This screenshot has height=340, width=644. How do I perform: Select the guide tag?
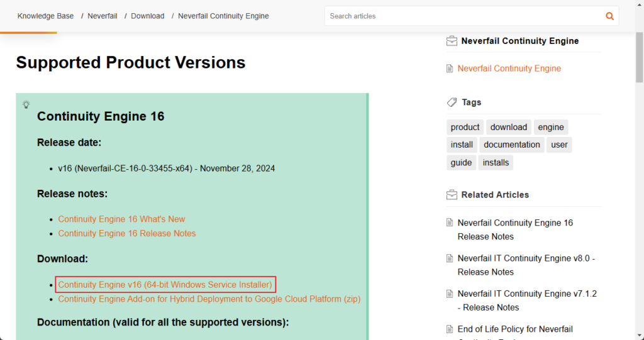coord(461,163)
